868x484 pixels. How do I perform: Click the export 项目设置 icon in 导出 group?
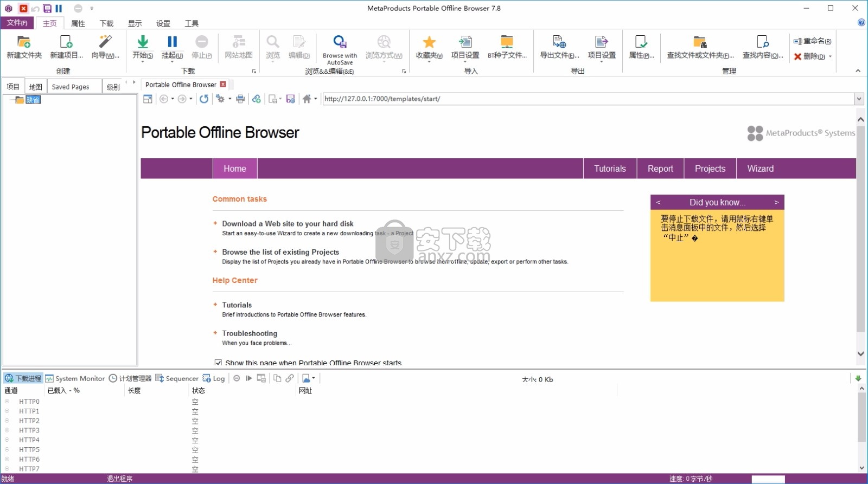(x=602, y=42)
